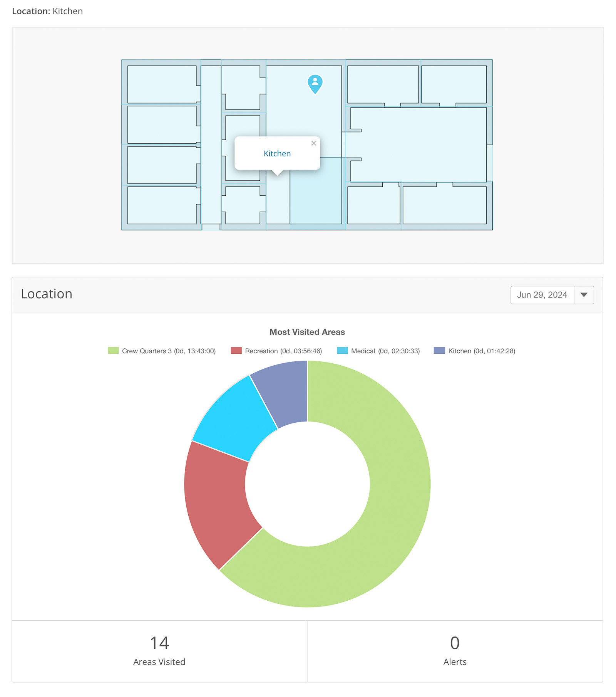Click the Jun 29, 2024 date field
616x697 pixels.
pos(542,295)
